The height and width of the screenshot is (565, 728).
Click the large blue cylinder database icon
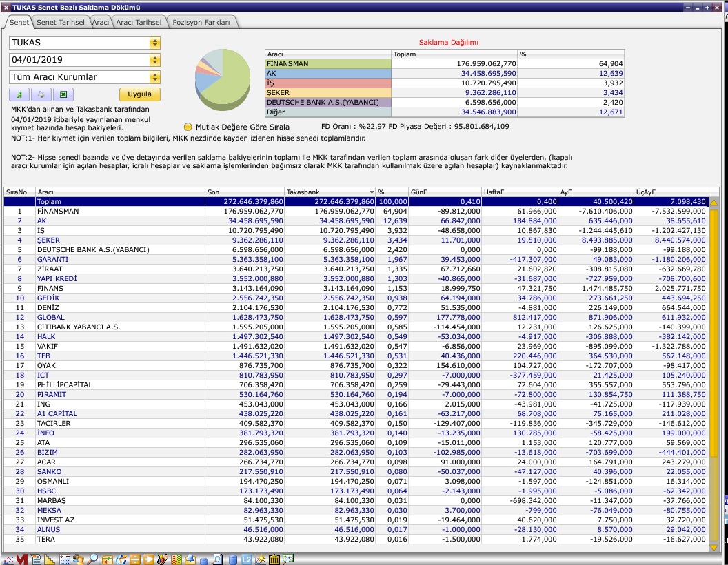click(x=232, y=559)
